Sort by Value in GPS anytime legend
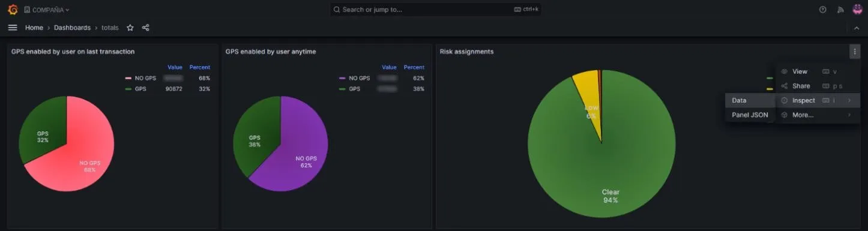The width and height of the screenshot is (868, 231). click(x=389, y=67)
